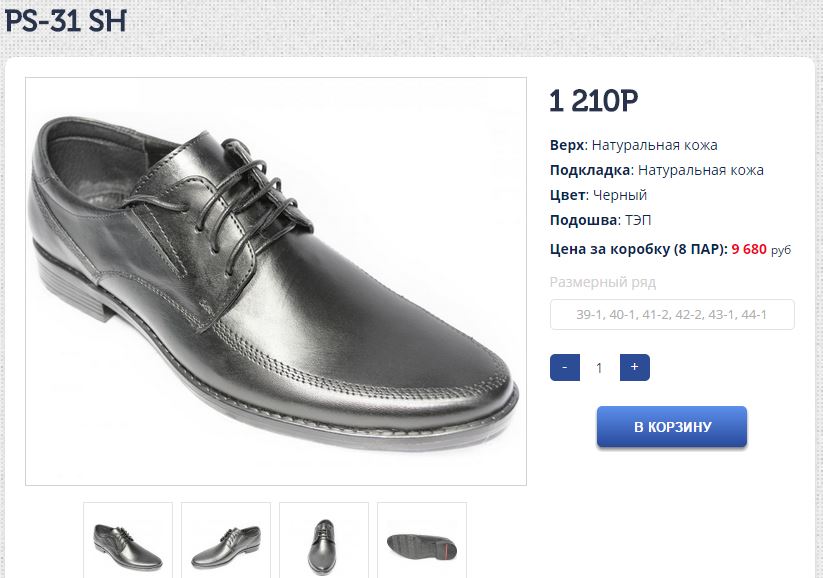Click the 'Цвет: Черный' line
Image resolution: width=823 pixels, height=578 pixels.
click(x=598, y=195)
